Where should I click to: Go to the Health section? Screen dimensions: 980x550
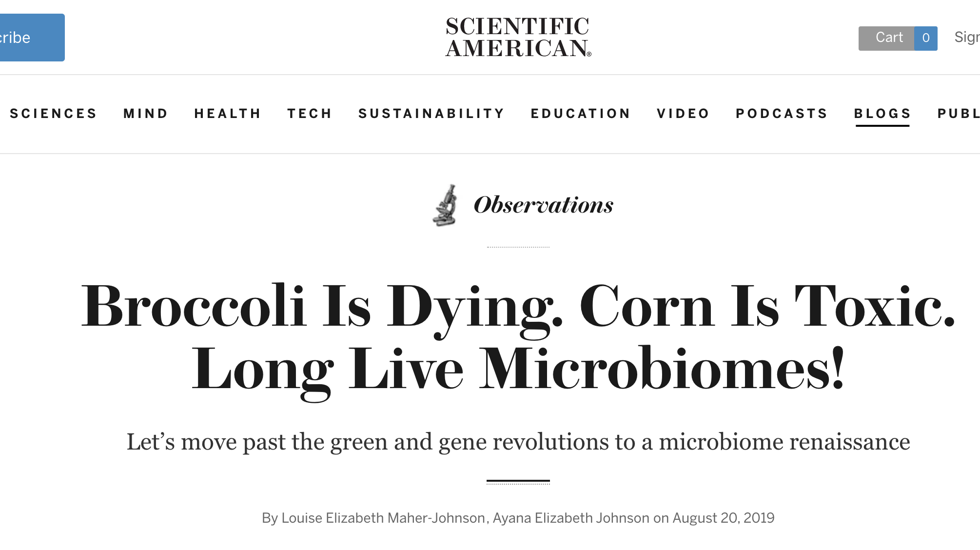[228, 114]
